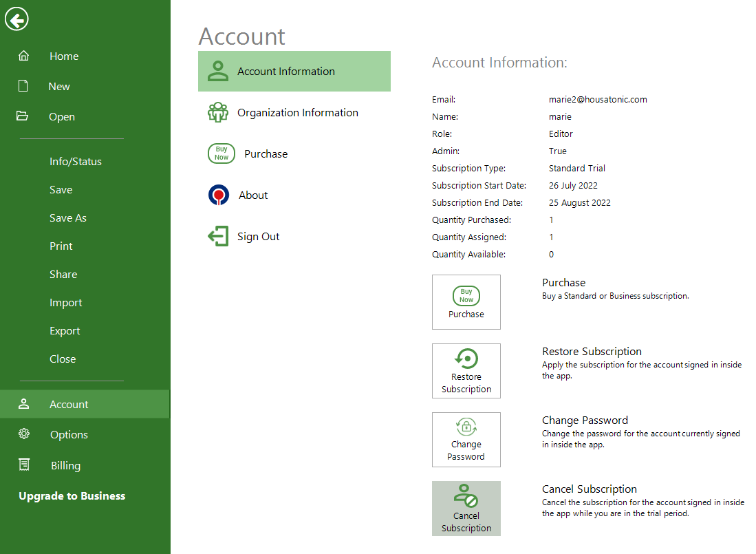The image size is (756, 554).
Task: Click the Cancel Subscription description heading
Action: pyautogui.click(x=589, y=489)
